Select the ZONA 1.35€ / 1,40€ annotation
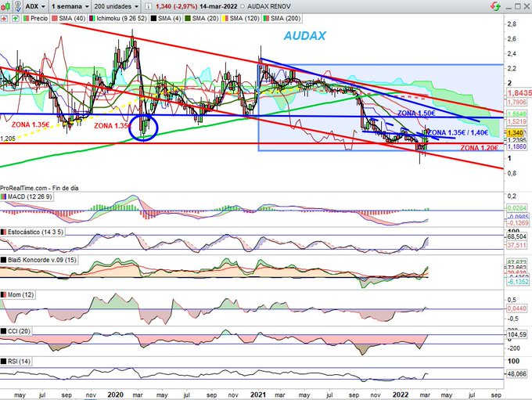This screenshot has height=400, width=532. 457,133
